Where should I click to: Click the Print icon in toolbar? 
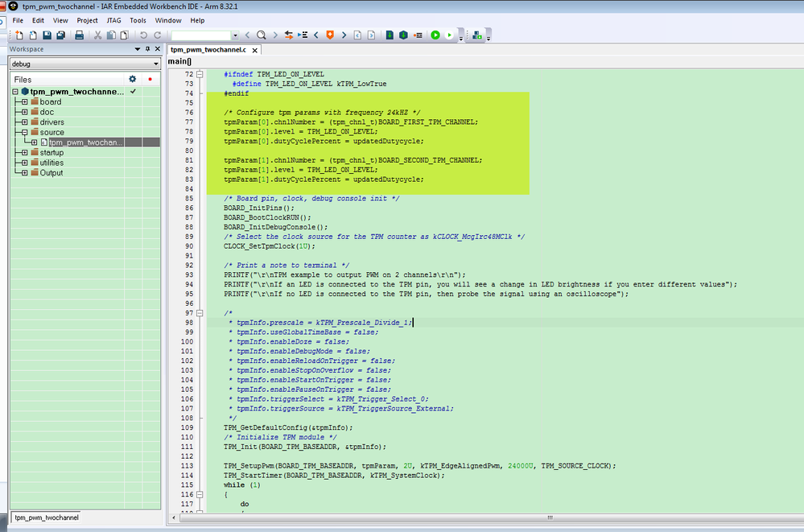[x=80, y=35]
